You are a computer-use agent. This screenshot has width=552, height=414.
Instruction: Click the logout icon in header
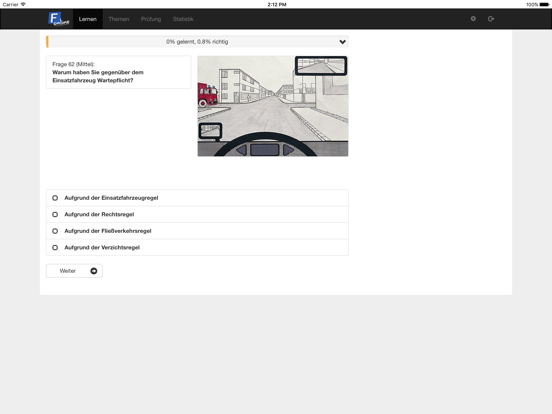click(x=491, y=19)
